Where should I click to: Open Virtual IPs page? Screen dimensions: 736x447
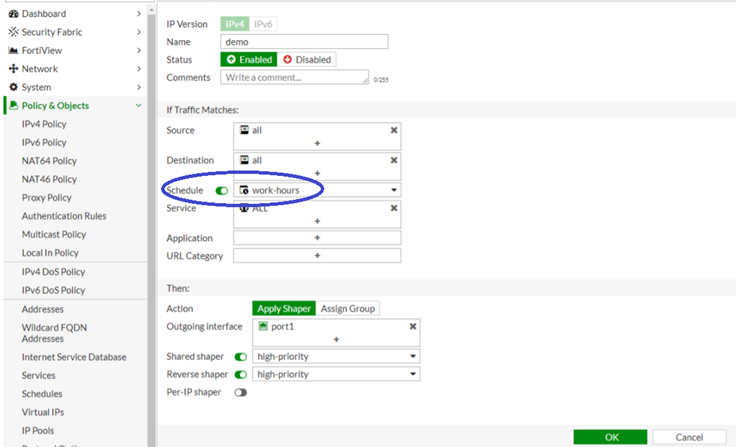[43, 412]
